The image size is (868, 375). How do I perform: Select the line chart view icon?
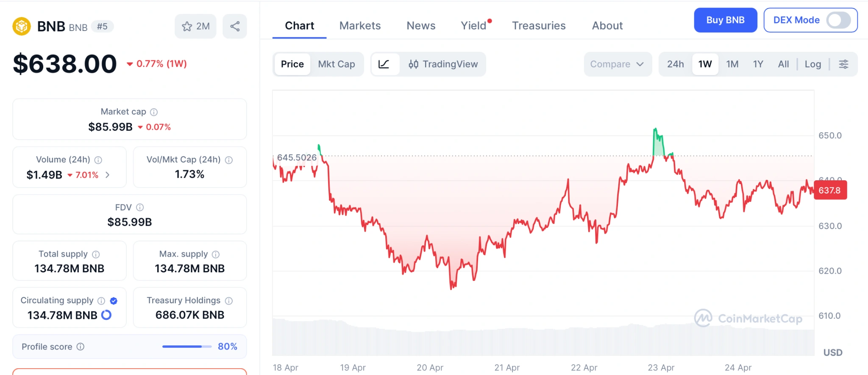(x=384, y=64)
